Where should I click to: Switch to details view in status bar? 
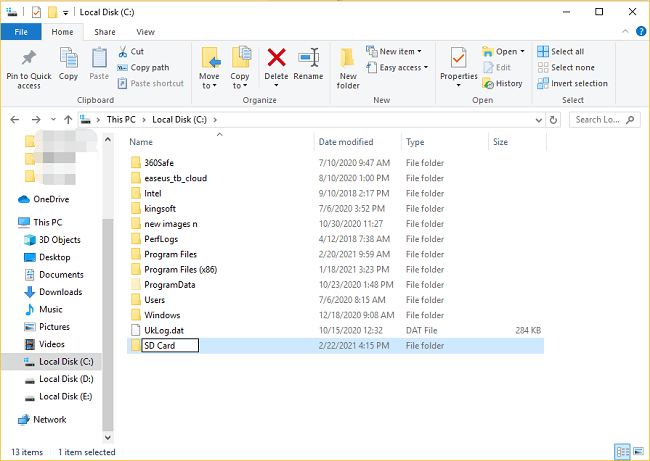[x=622, y=451]
